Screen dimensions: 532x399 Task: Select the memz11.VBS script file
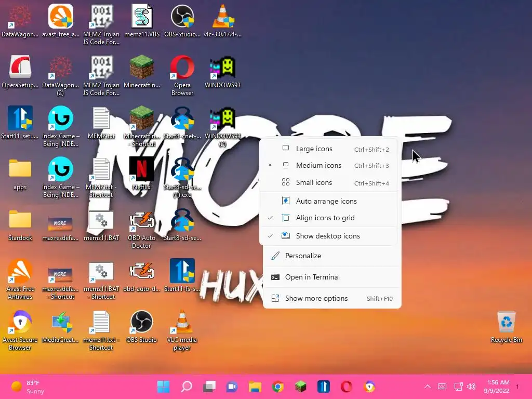pyautogui.click(x=142, y=21)
